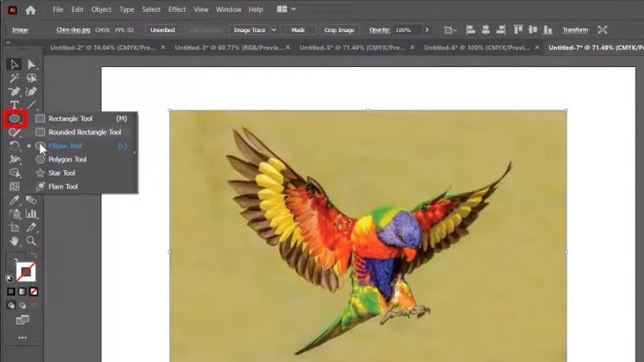Click Horizontal Align Right icon
644x362 pixels.
[x=500, y=29]
